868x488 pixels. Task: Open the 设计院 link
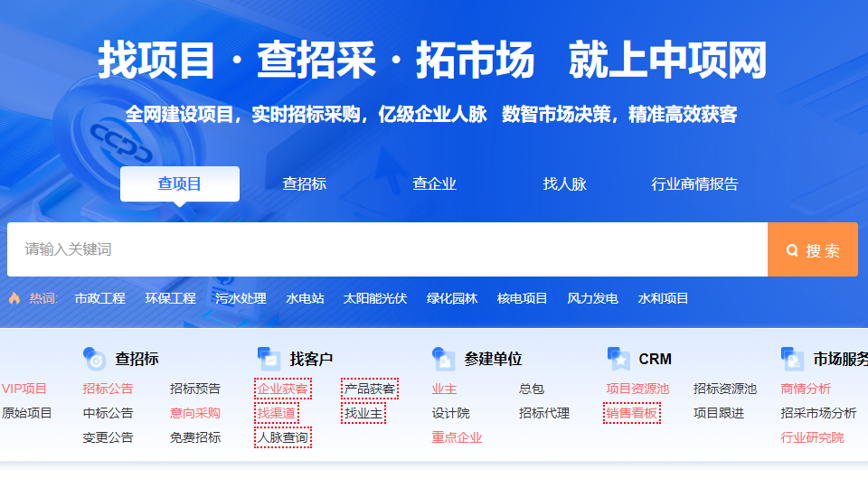click(x=450, y=413)
